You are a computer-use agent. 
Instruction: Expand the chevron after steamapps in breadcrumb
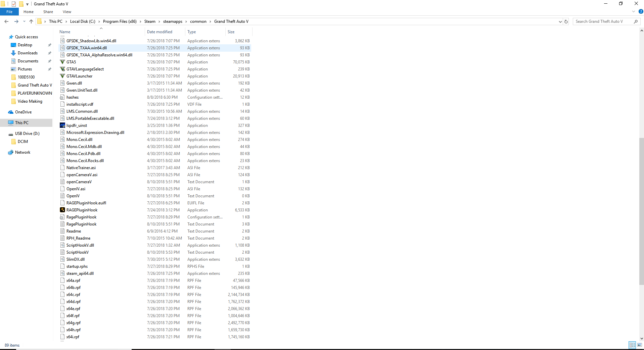186,21
